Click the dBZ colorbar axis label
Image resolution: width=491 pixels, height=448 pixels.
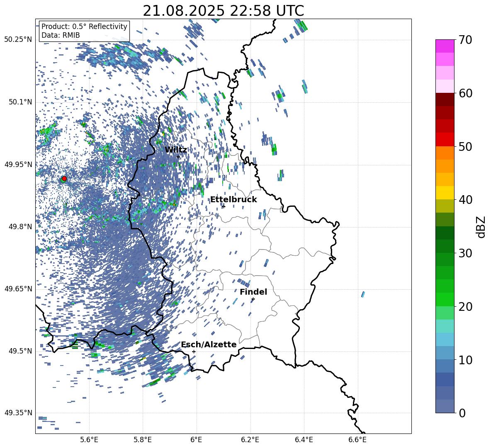click(x=481, y=227)
